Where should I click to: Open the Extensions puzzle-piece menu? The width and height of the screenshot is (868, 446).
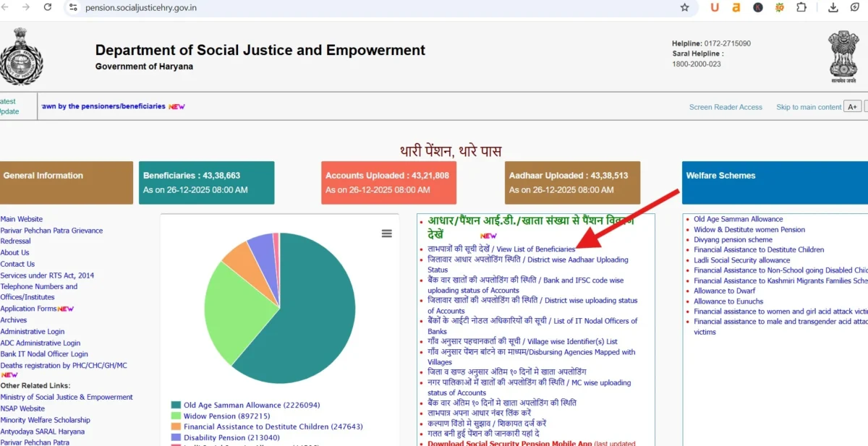point(801,8)
